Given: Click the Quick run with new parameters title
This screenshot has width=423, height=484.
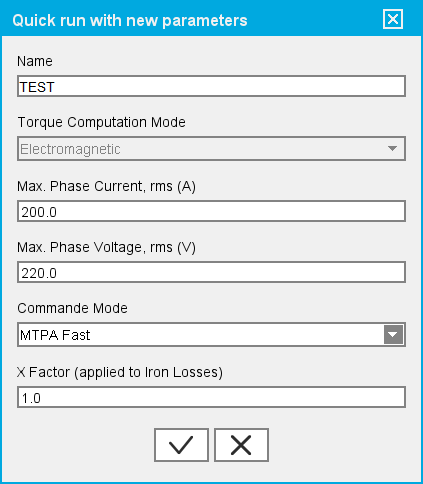Looking at the screenshot, I should (x=130, y=20).
